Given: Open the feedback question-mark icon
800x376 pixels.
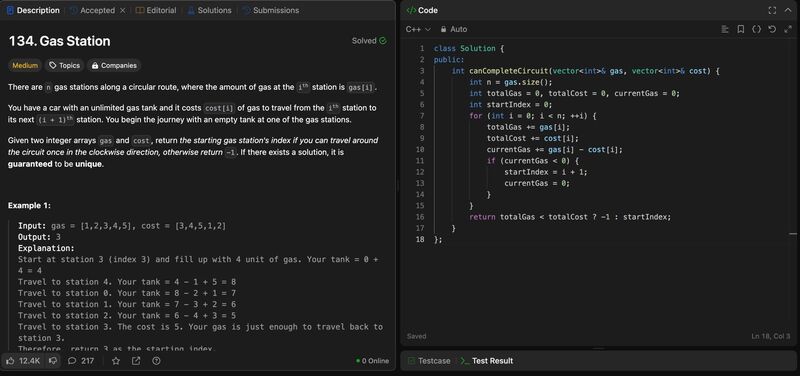Looking at the screenshot, I should [157, 361].
